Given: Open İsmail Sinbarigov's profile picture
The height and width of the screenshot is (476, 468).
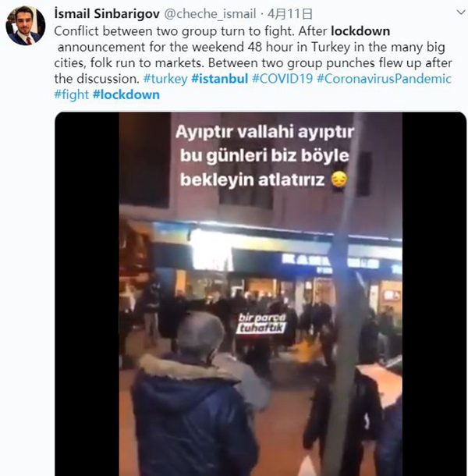Looking at the screenshot, I should click(x=26, y=26).
